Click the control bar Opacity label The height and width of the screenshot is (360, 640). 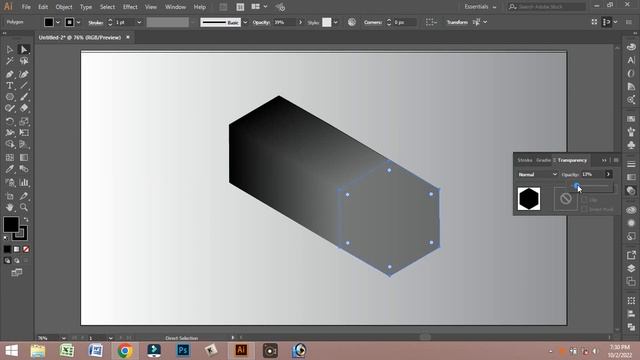(261, 22)
